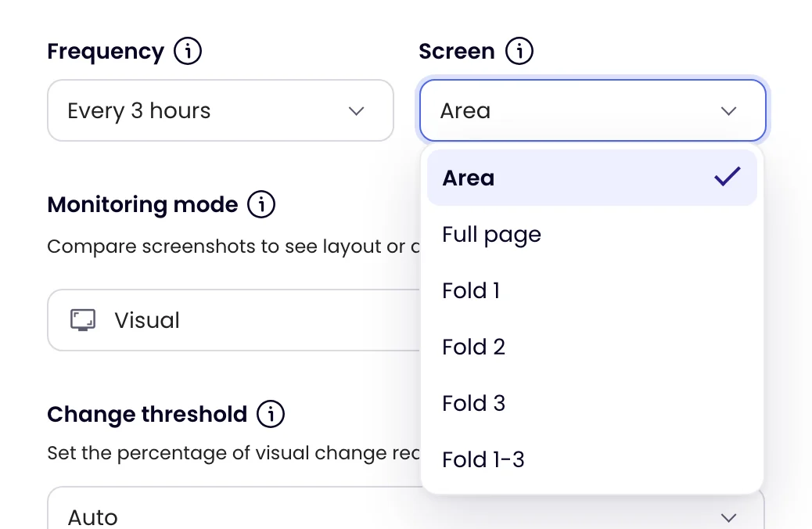
Task: Select the Full page option
Action: [592, 234]
